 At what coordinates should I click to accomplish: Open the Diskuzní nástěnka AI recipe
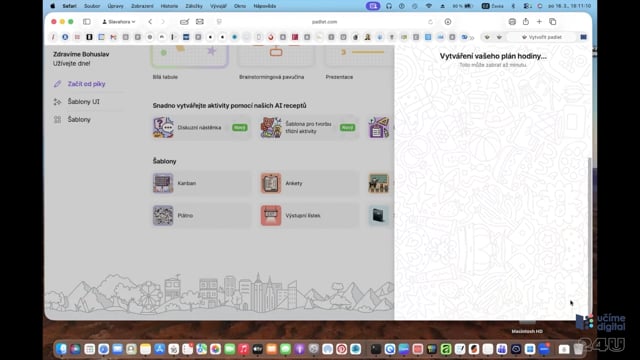coord(202,127)
